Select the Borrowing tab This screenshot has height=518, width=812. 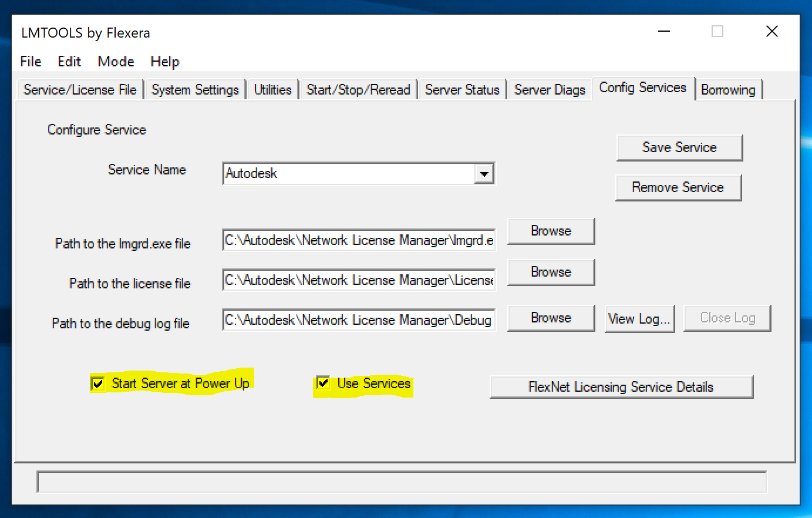pos(728,90)
